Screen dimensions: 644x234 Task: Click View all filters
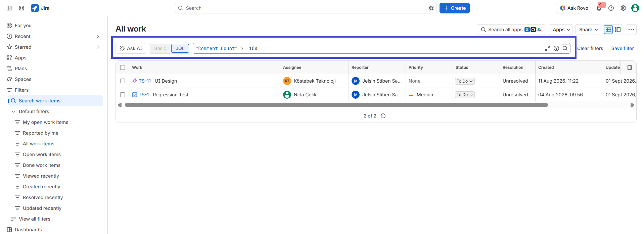[x=34, y=219]
